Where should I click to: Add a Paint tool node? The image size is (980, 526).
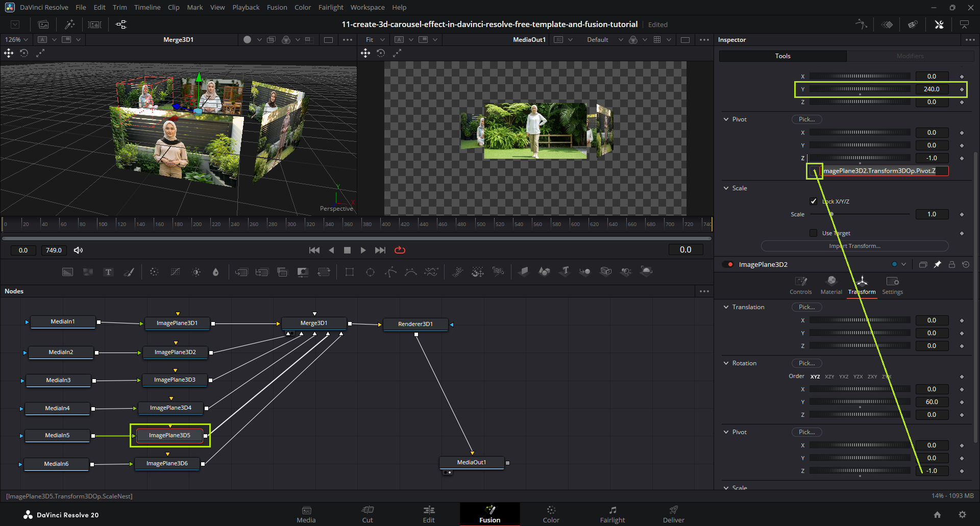click(x=129, y=272)
